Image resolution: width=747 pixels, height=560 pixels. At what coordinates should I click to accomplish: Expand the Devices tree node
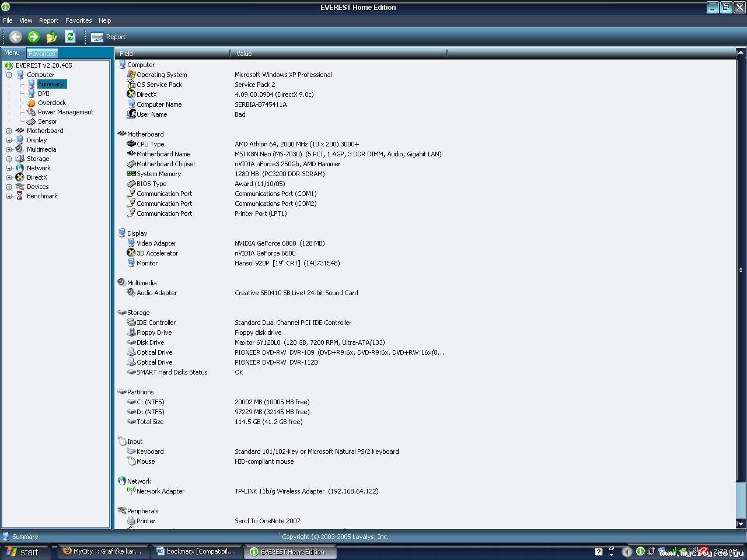[9, 187]
